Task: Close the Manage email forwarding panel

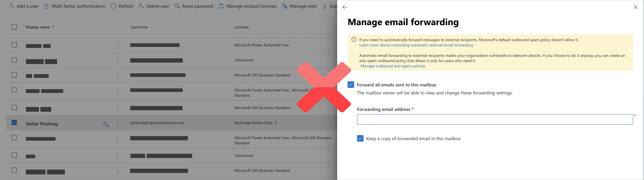Action: pos(636,7)
